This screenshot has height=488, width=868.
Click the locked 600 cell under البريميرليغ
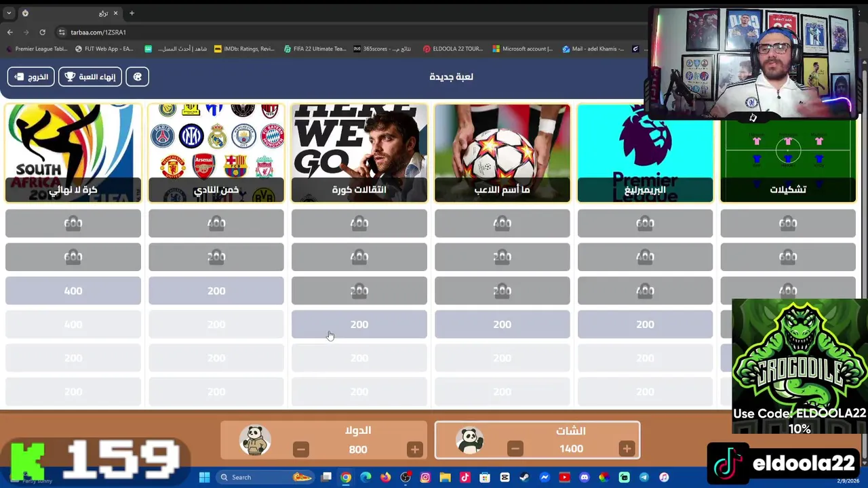646,223
